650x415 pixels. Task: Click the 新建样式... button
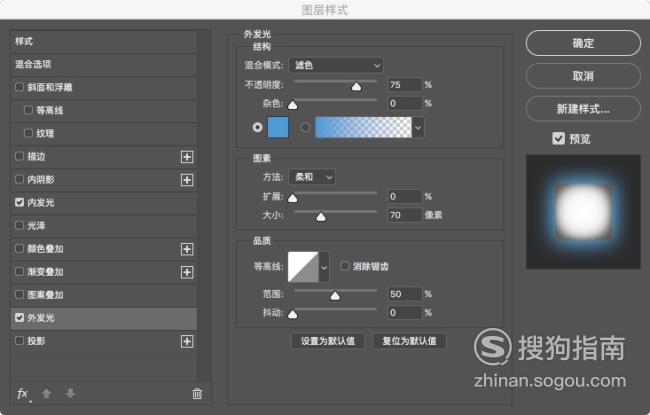point(583,109)
